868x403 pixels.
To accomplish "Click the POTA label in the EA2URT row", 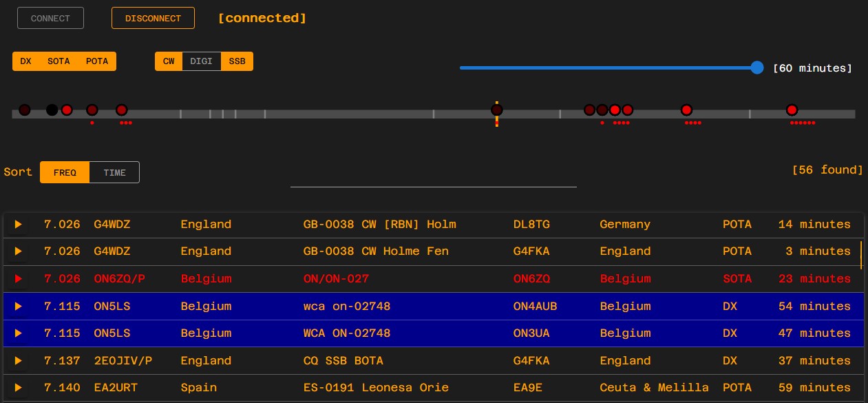I will pos(737,388).
